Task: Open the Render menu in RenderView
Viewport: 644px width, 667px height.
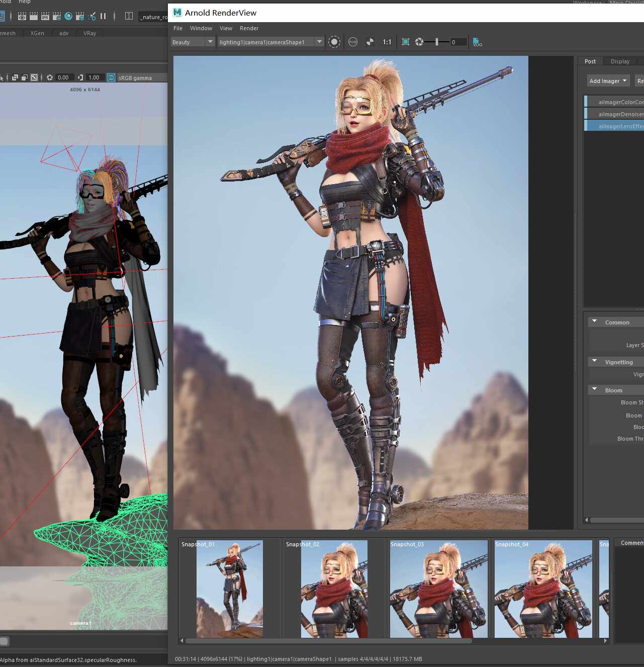Action: tap(249, 28)
